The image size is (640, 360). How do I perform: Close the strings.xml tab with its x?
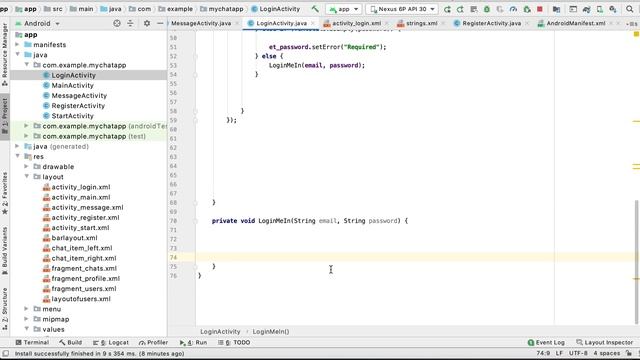pyautogui.click(x=443, y=23)
